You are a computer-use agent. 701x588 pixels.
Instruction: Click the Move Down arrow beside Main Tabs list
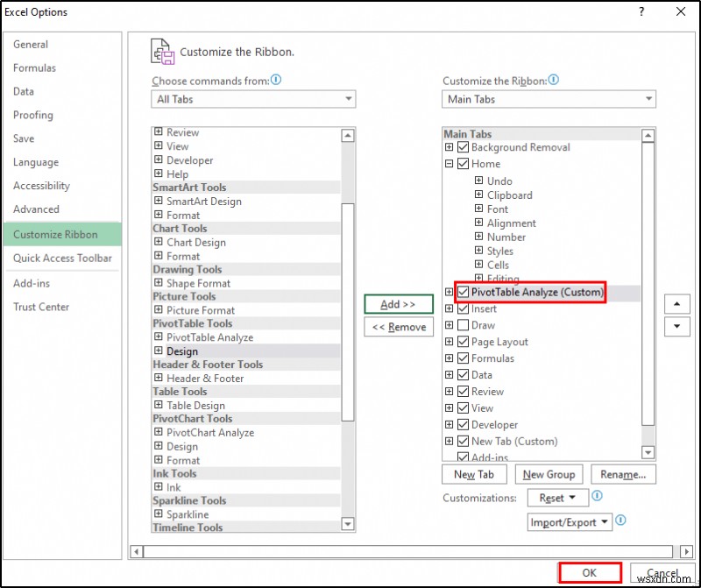point(676,327)
